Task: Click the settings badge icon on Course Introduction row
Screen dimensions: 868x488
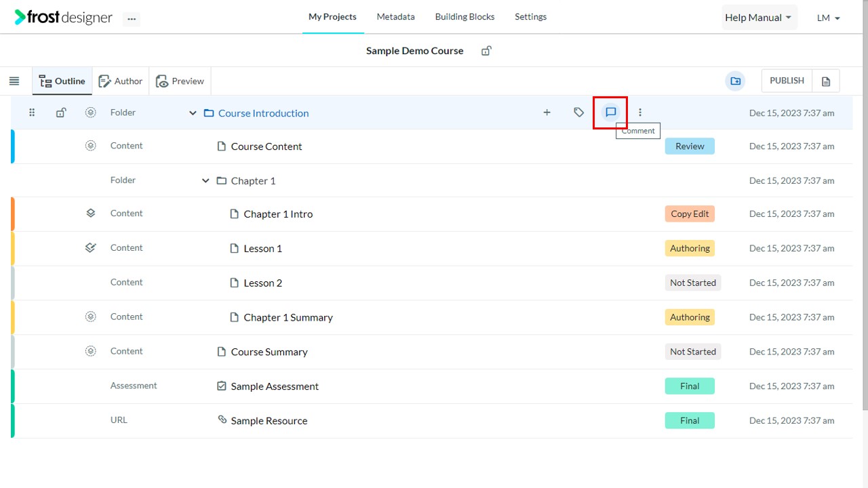Action: click(x=90, y=113)
